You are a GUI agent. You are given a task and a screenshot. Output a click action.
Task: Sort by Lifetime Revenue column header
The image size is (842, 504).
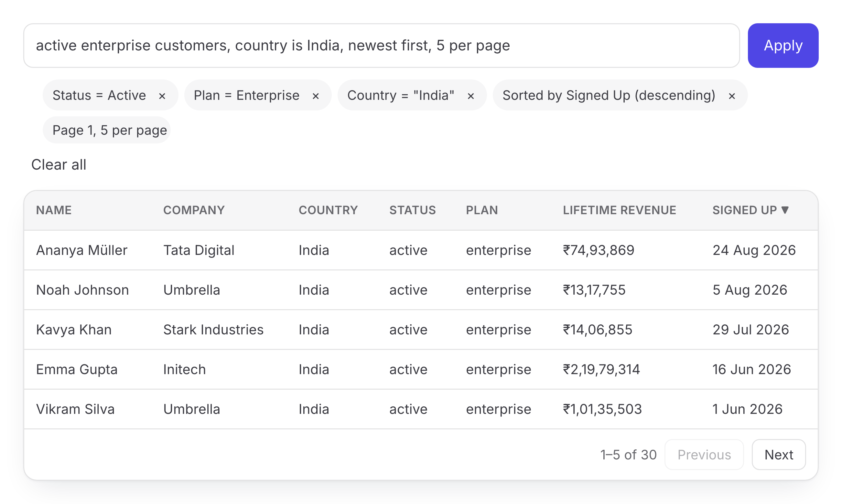tap(619, 210)
